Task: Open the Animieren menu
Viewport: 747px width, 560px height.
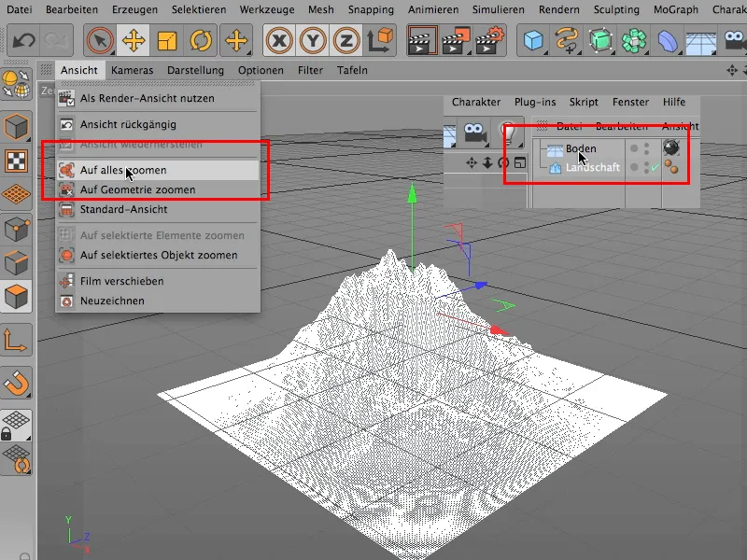Action: click(x=433, y=9)
